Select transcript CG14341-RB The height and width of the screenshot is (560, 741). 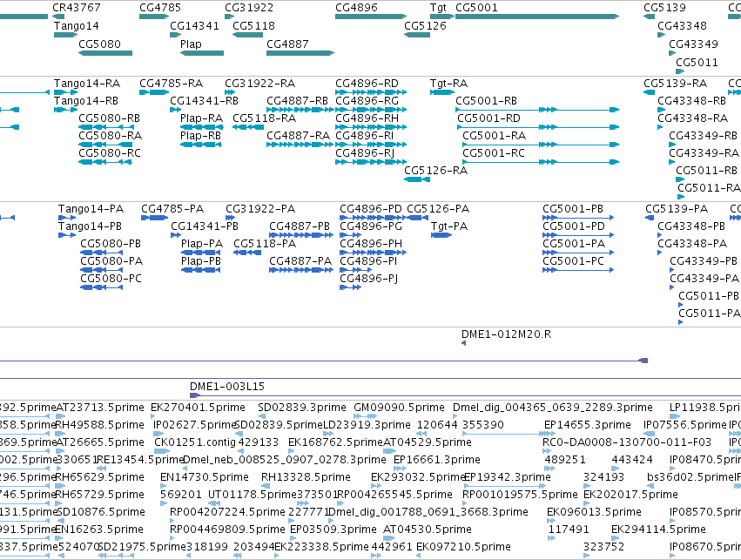pos(204,101)
